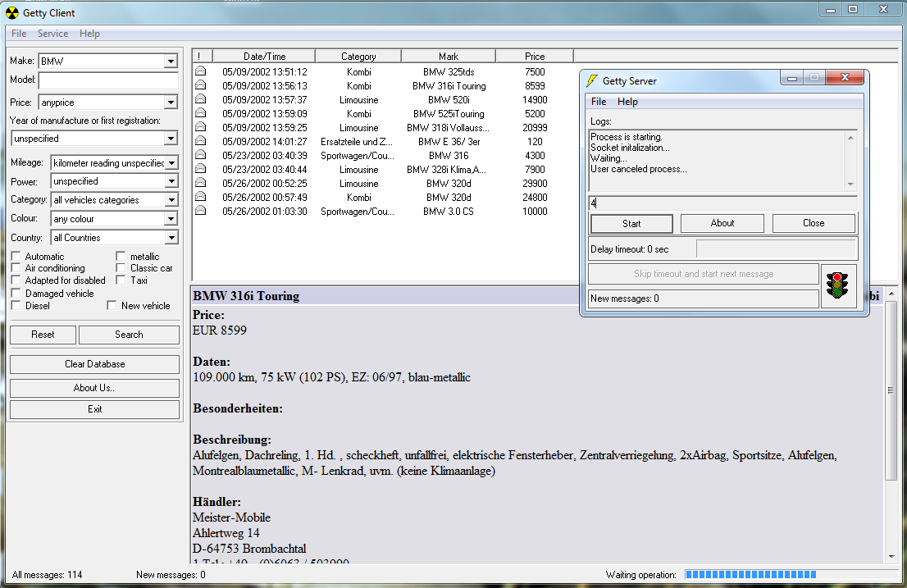Image resolution: width=907 pixels, height=588 pixels.
Task: Click envelope icon of BMW 3.0 CS row
Action: coord(200,211)
